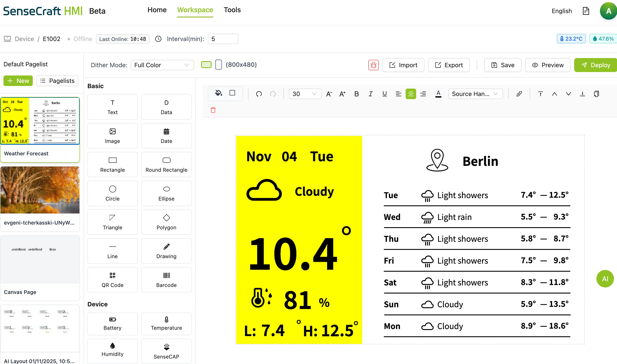Viewport: 617px width, 364px height.
Task: Click the link binding icon
Action: click(x=519, y=94)
